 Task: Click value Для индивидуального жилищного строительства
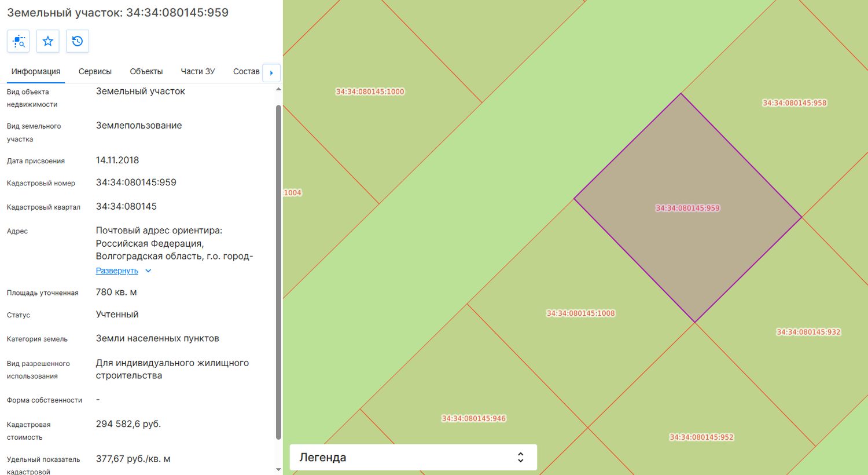[x=172, y=370]
